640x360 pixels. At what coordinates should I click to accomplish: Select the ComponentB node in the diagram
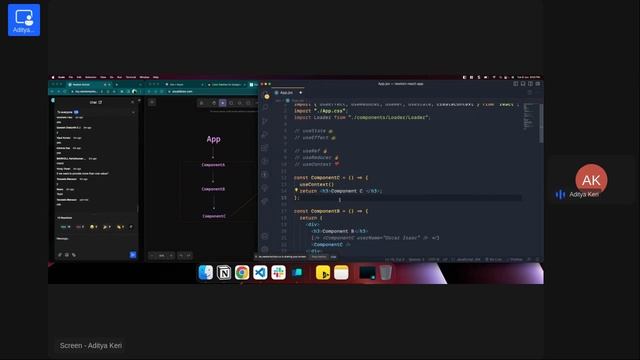(x=213, y=189)
